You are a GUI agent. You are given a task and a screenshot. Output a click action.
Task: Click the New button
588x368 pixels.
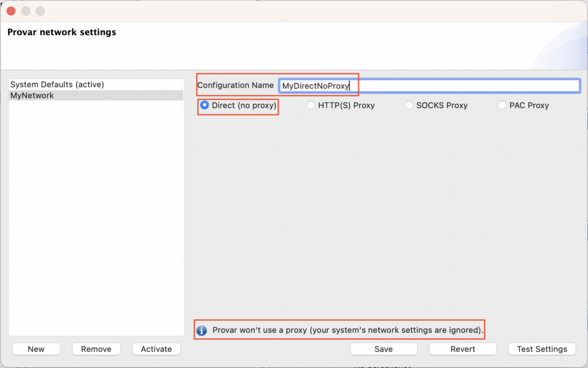pyautogui.click(x=36, y=349)
